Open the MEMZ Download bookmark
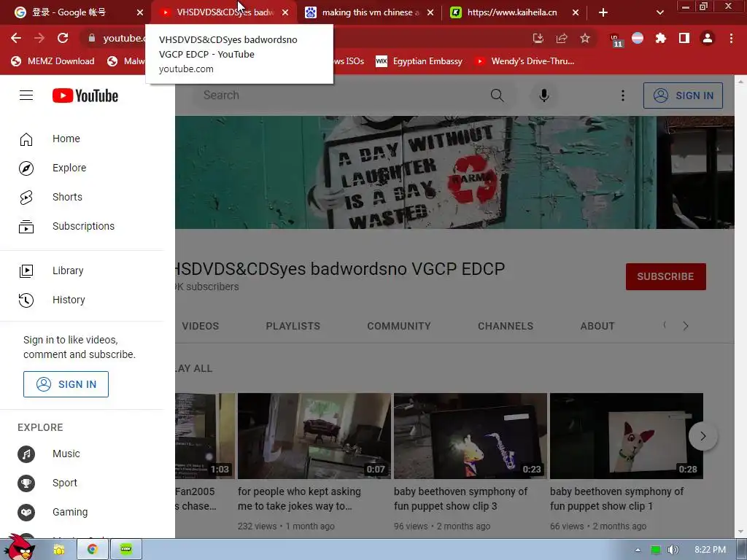Viewport: 747px width, 560px height. pos(53,61)
